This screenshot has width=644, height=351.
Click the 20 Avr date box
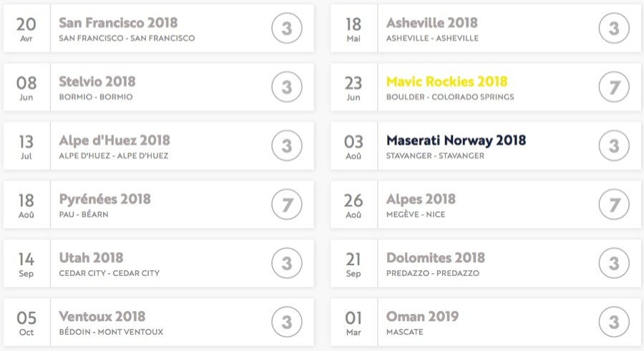coord(26,29)
